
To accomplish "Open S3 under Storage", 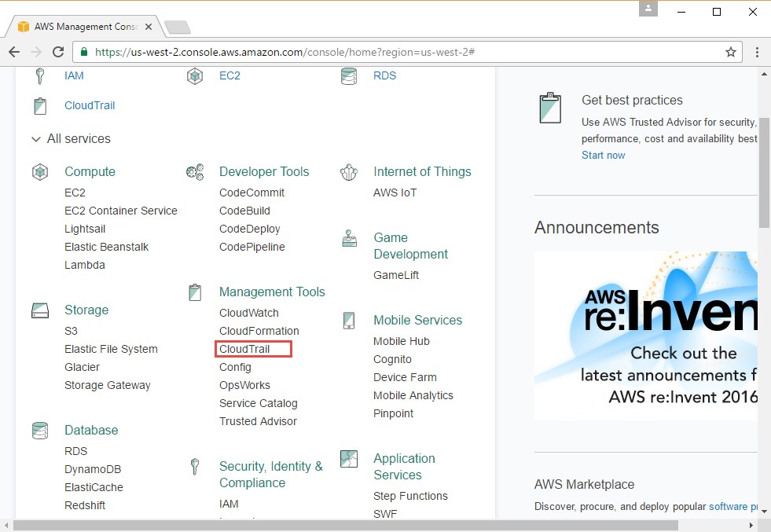I will pyautogui.click(x=71, y=331).
